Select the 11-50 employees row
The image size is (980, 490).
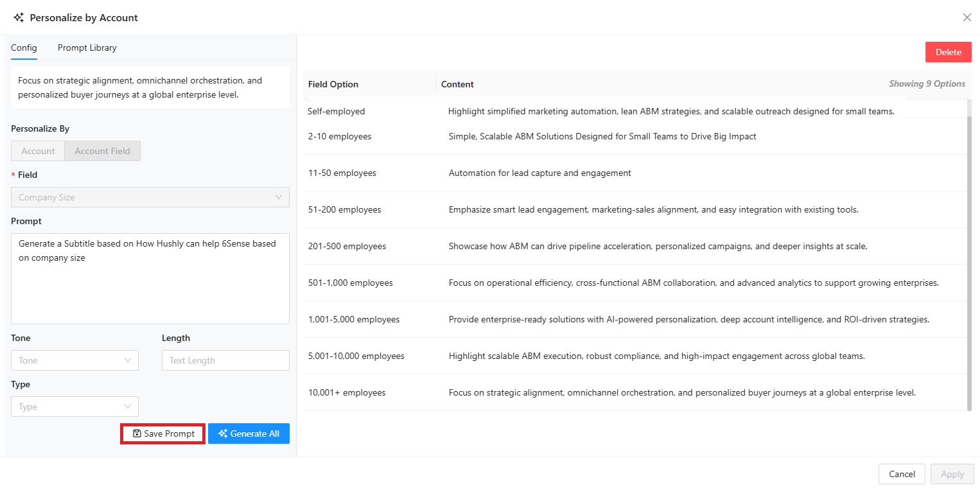coord(342,173)
